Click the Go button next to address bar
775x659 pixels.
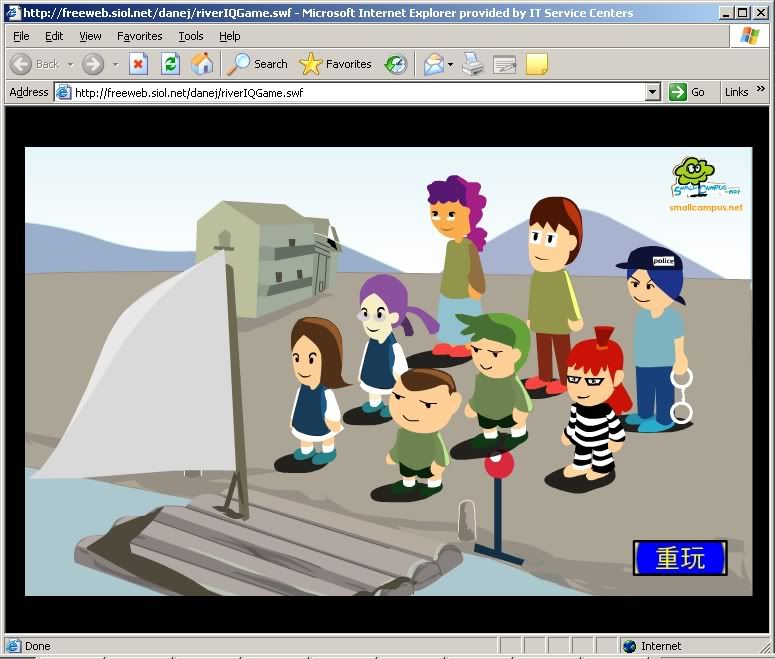(x=687, y=92)
